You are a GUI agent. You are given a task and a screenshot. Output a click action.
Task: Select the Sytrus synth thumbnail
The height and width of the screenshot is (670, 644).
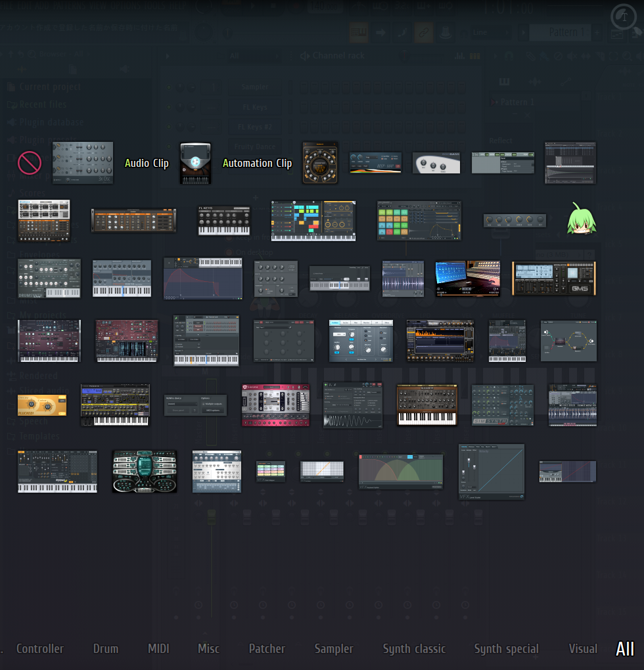coord(57,472)
